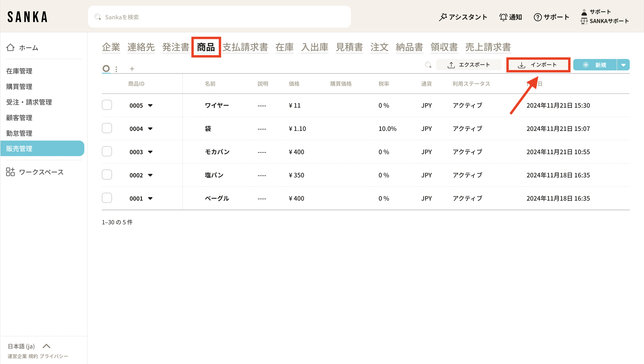This screenshot has width=644, height=364.
Task: Tick the checkbox for product 0001
Action: (x=107, y=198)
